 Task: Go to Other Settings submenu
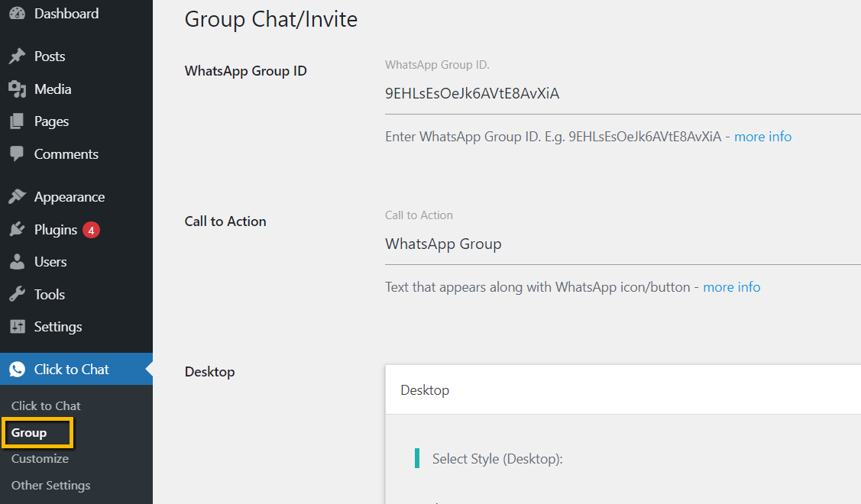point(51,486)
